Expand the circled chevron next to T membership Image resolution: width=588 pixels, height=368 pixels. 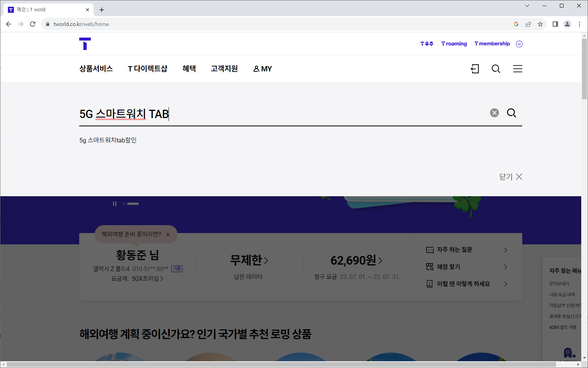pos(519,44)
